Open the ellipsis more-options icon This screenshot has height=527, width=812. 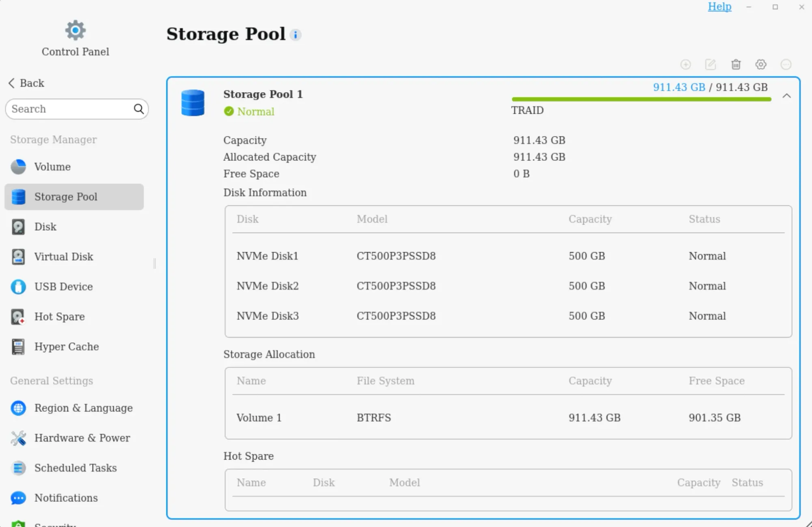[786, 65]
